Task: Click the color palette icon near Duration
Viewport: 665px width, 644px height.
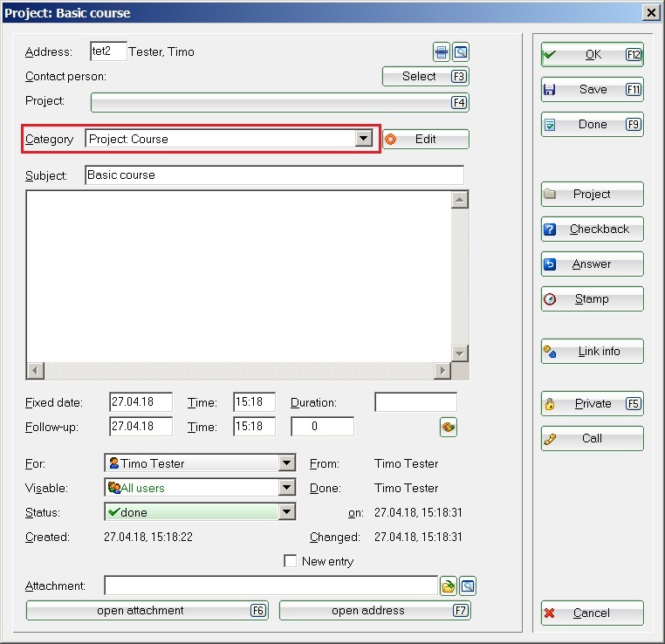Action: tap(449, 427)
